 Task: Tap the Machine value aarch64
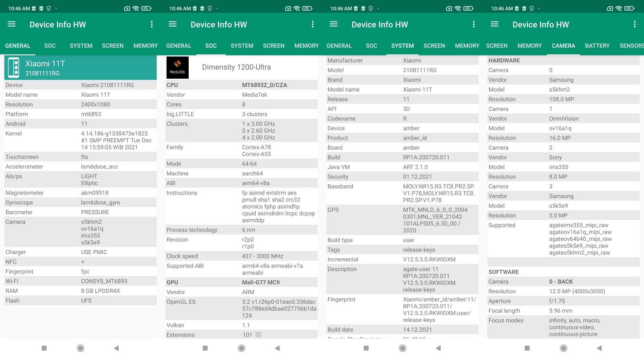pyautogui.click(x=253, y=174)
